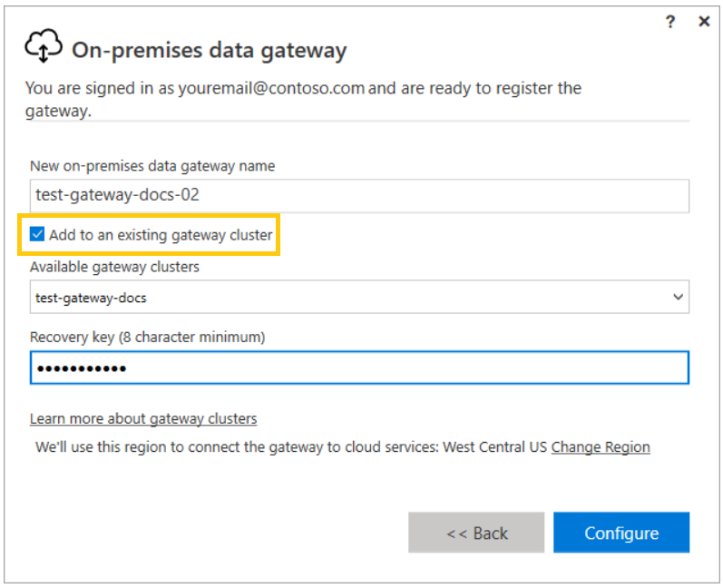Screen dimensions: 723x588
Task: Click the 'Available gateway clusters' label
Action: [x=114, y=267]
